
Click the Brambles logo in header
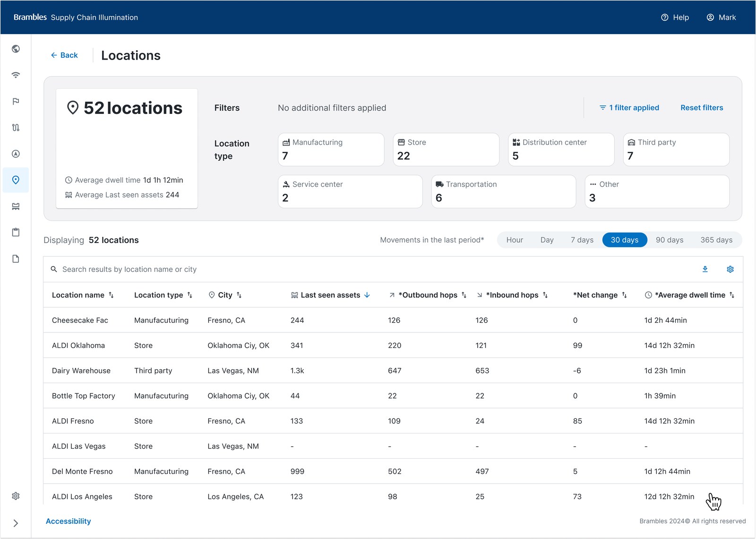coord(30,17)
